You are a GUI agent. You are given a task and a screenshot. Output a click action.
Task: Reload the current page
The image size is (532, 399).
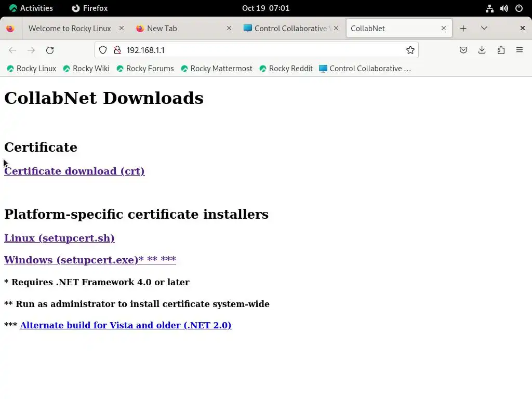pos(50,50)
